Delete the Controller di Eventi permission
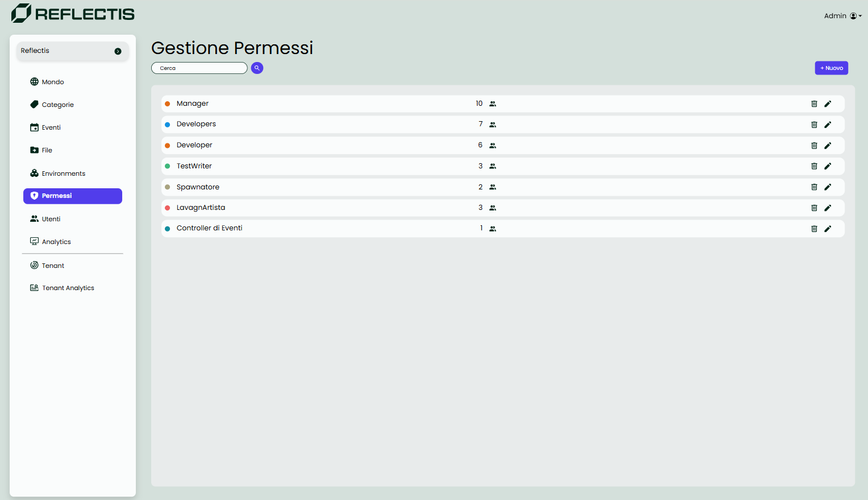 [815, 228]
